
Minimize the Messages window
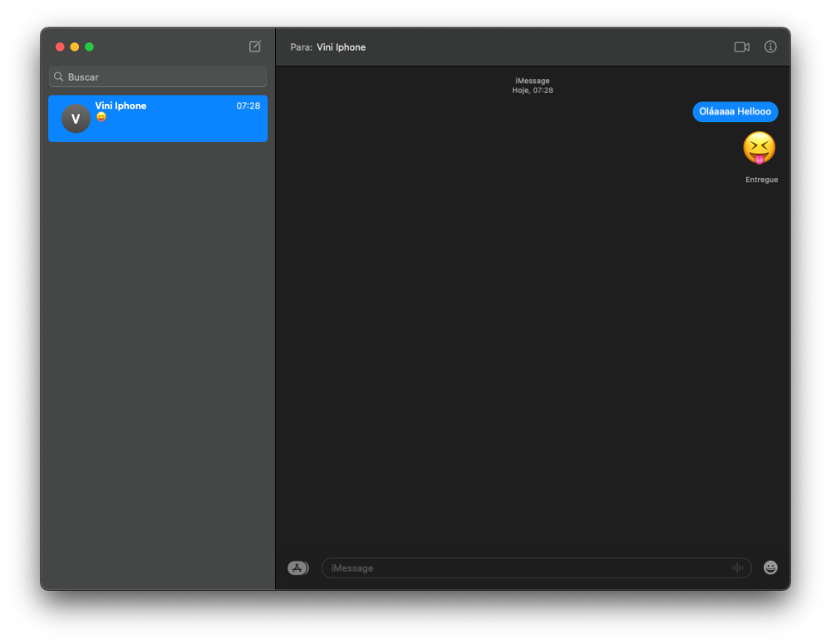tap(75, 47)
